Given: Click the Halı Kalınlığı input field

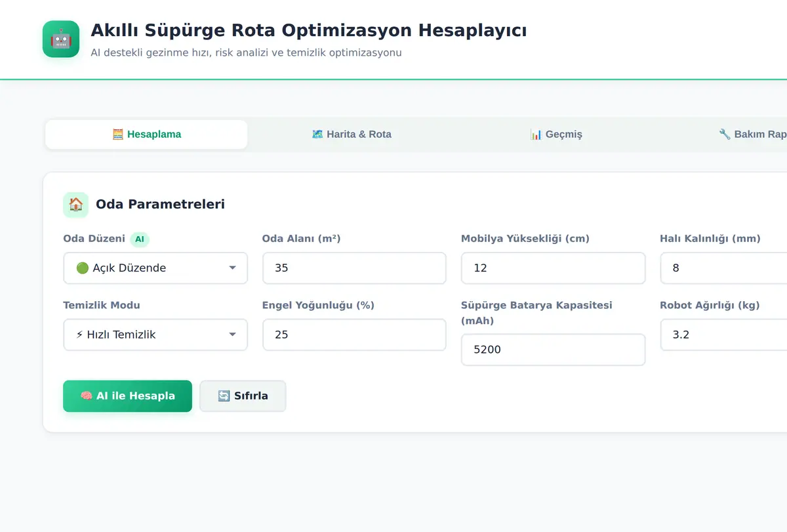Looking at the screenshot, I should pos(723,268).
